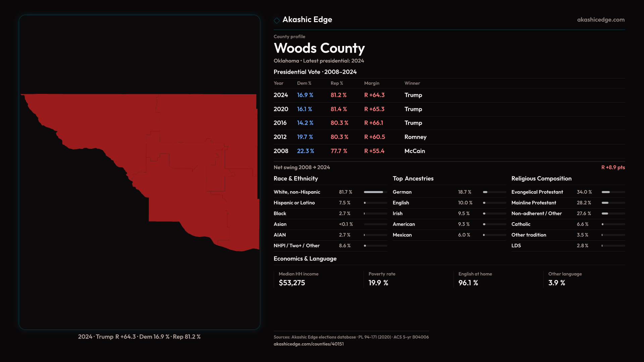Open the akashicedge.com link at top right
644x362 pixels.
click(x=600, y=20)
